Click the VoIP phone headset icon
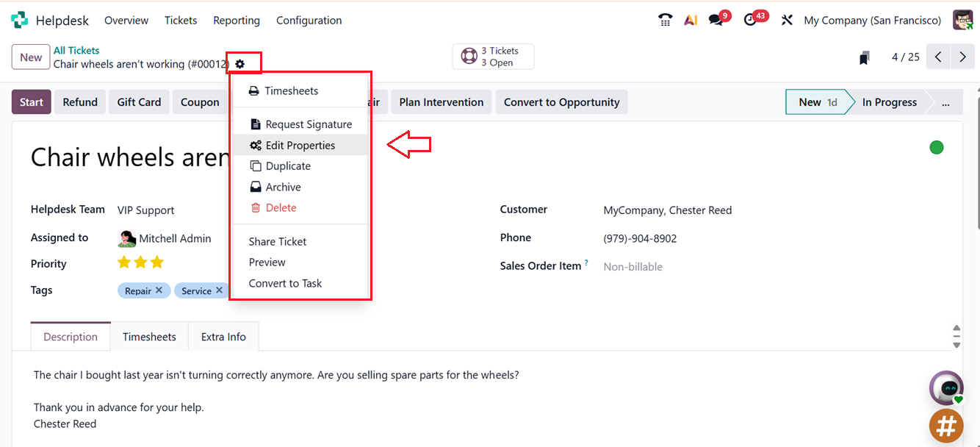 pos(665,20)
